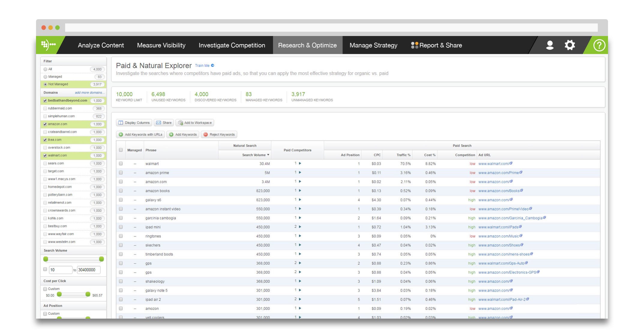Open external link icon for amazon.com/Electronics-GPS
Screen dimensions: 644x336
click(x=538, y=272)
